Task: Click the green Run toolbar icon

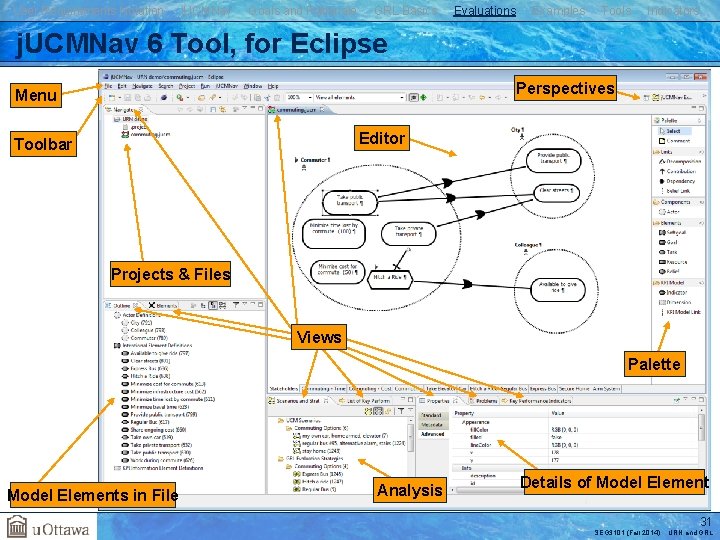Action: click(x=180, y=97)
